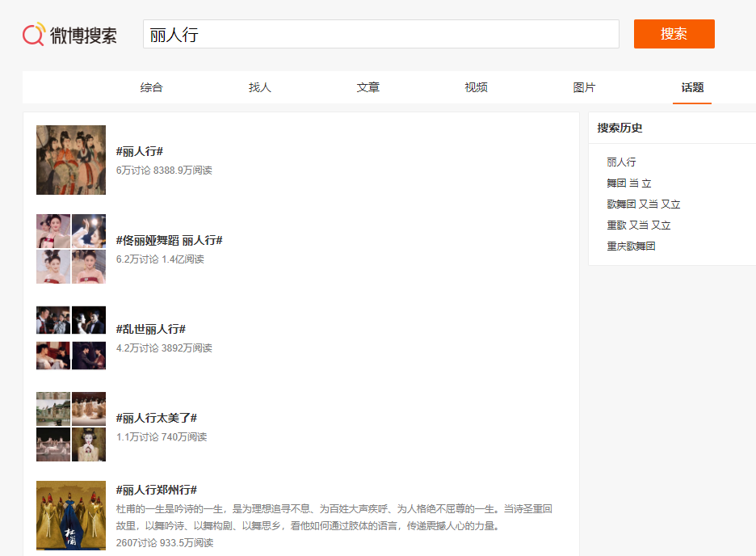Image resolution: width=756 pixels, height=556 pixels.
Task: Select 重庆歌舞团 from search history
Action: (x=631, y=246)
